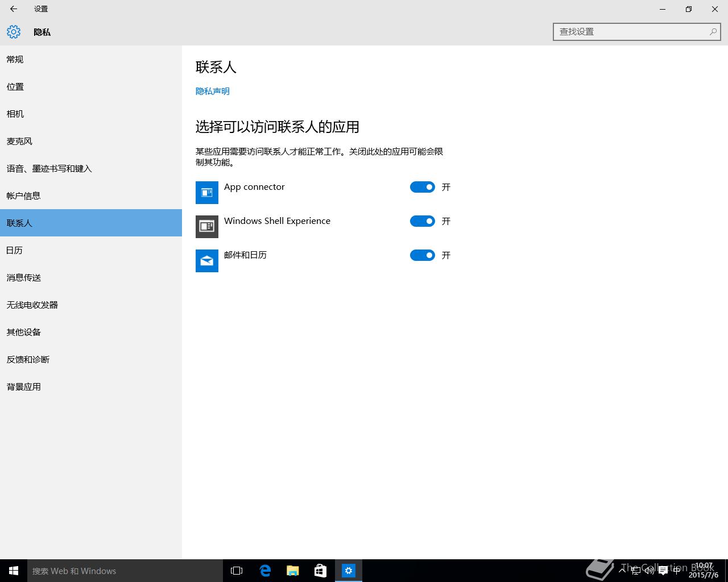Turn off Windows Shell Experience contacts access
728x582 pixels.
pos(423,221)
